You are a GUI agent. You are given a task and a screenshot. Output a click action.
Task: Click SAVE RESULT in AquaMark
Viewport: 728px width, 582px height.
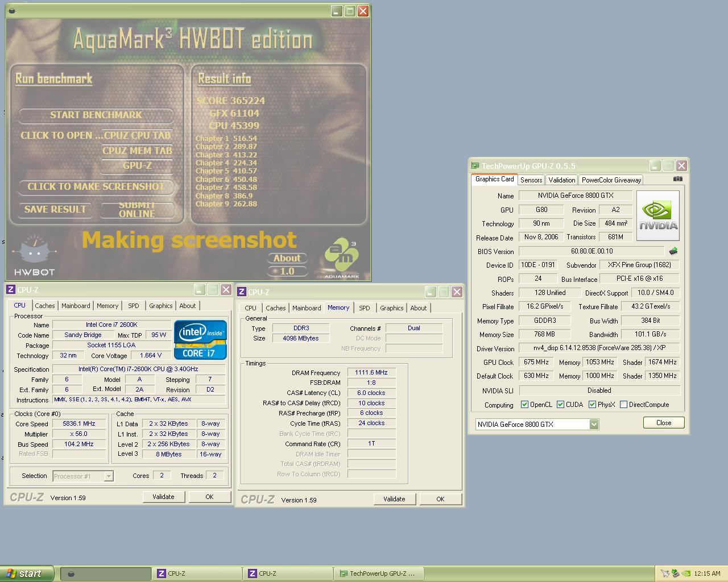coord(55,209)
